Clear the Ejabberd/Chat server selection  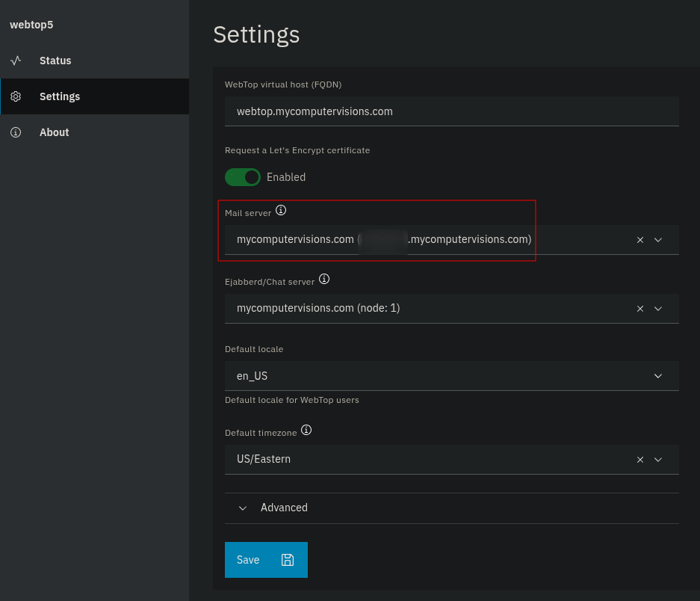640,309
